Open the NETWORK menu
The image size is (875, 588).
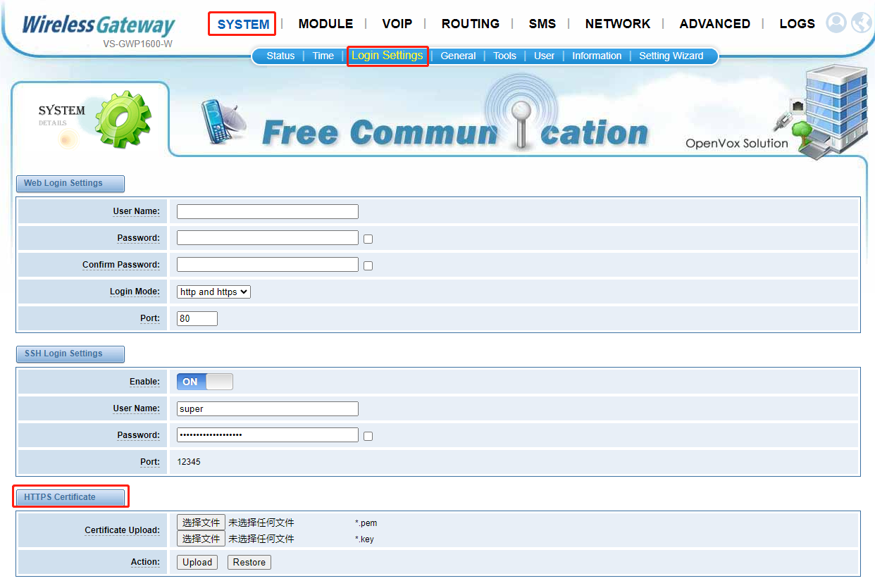coord(618,24)
